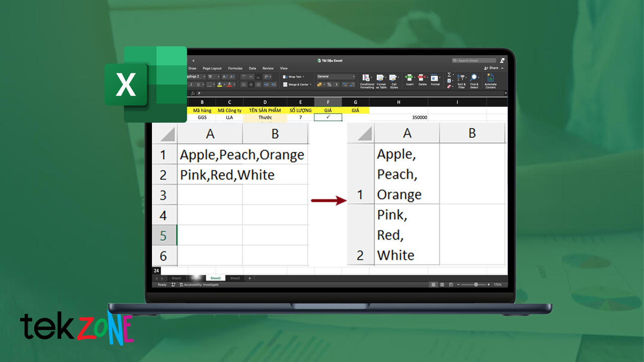The image size is (644, 362).
Task: Toggle italic formatting
Action: [x=191, y=84]
